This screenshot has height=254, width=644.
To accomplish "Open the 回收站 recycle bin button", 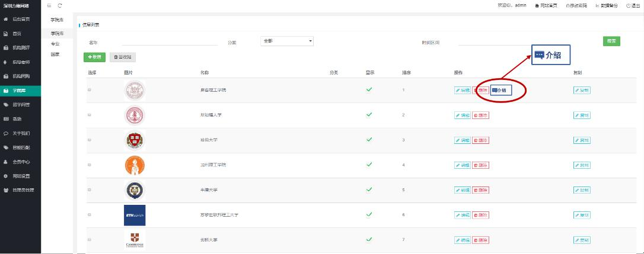I will pos(123,57).
